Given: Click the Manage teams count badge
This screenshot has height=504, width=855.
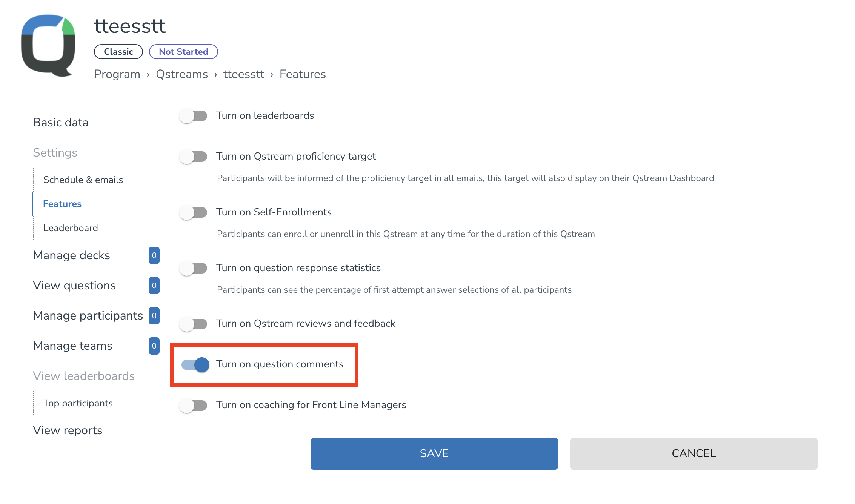Looking at the screenshot, I should click(x=154, y=346).
